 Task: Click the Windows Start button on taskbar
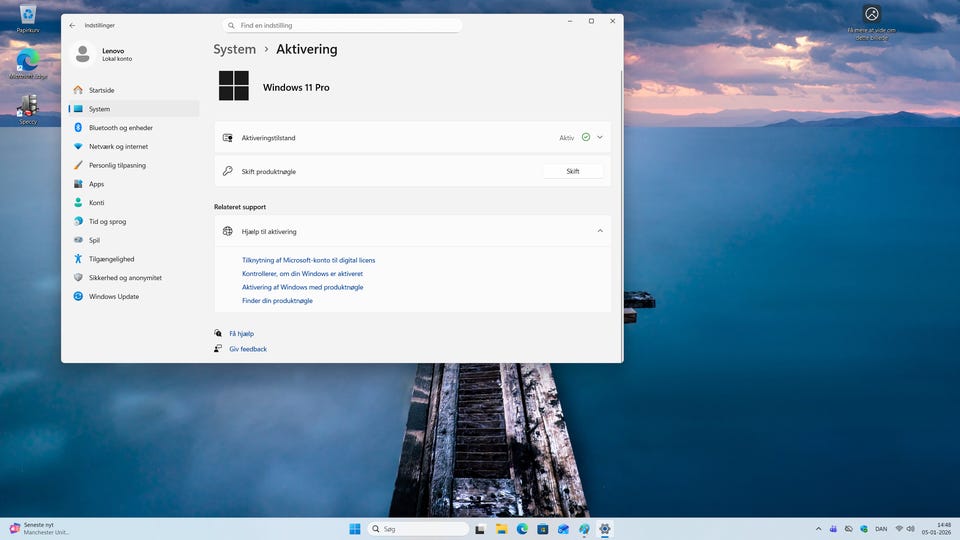coord(354,528)
